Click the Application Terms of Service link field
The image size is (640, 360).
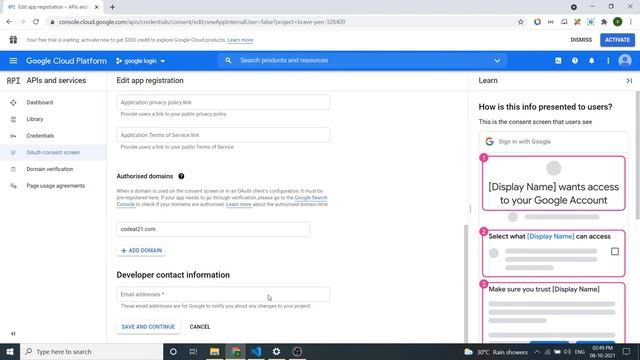coord(223,135)
